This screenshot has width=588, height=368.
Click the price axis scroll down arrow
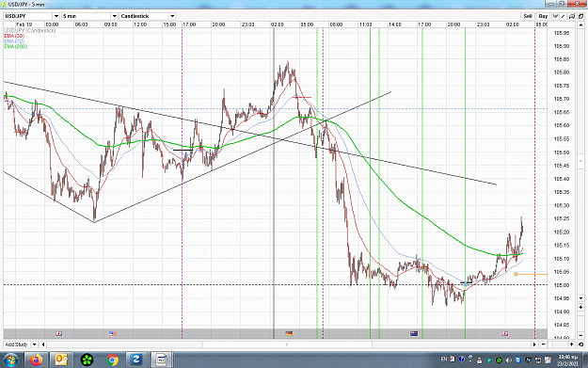coord(580,297)
